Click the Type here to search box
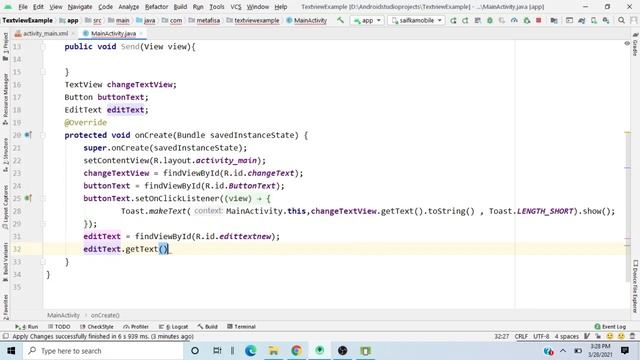 103,351
